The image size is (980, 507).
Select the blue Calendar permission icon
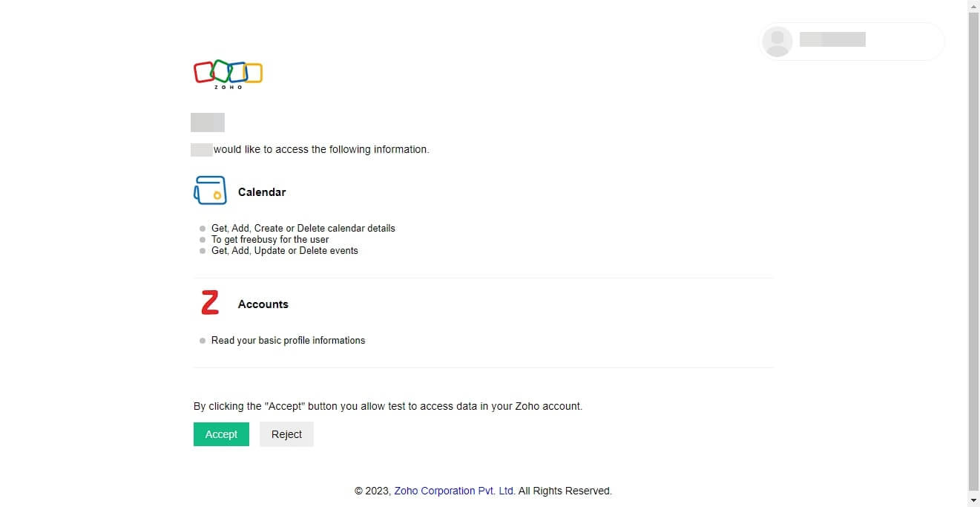(x=210, y=189)
